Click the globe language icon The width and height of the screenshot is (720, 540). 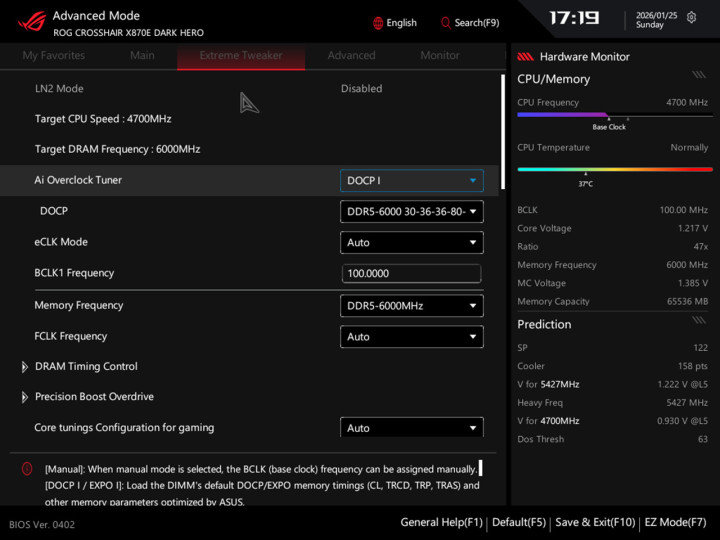(377, 23)
